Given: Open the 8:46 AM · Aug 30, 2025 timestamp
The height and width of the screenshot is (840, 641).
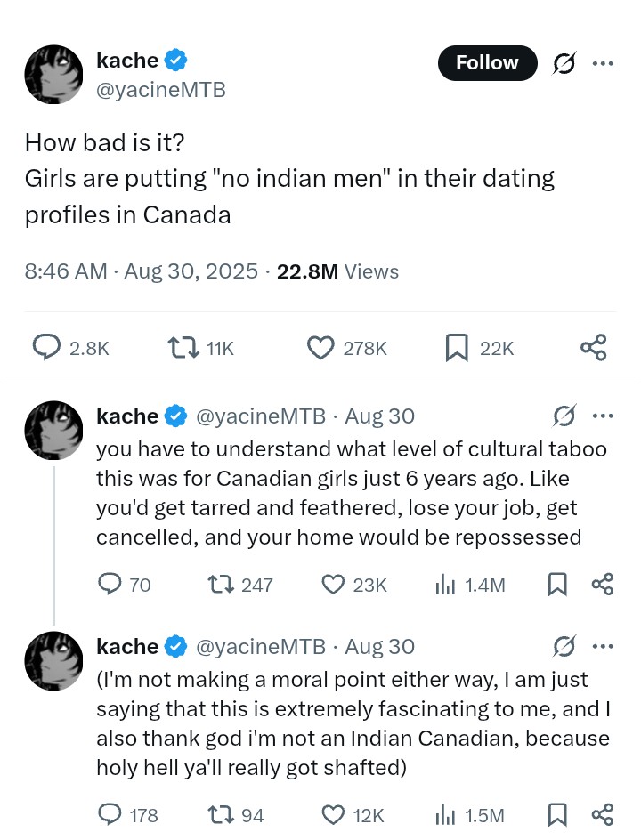Looking at the screenshot, I should 140,271.
